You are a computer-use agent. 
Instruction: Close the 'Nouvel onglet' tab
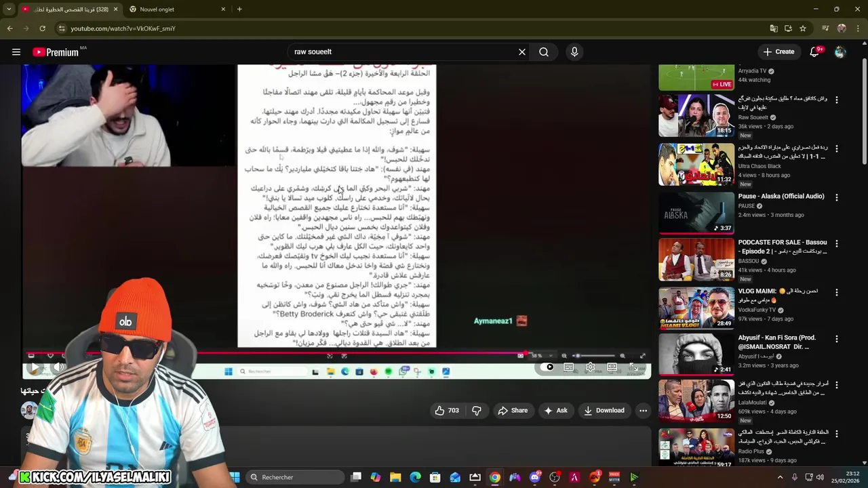pos(223,9)
